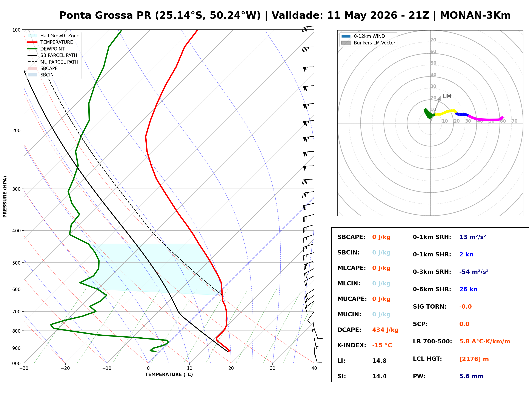Click the Hail Growth Zone legend swatch

pos(32,36)
